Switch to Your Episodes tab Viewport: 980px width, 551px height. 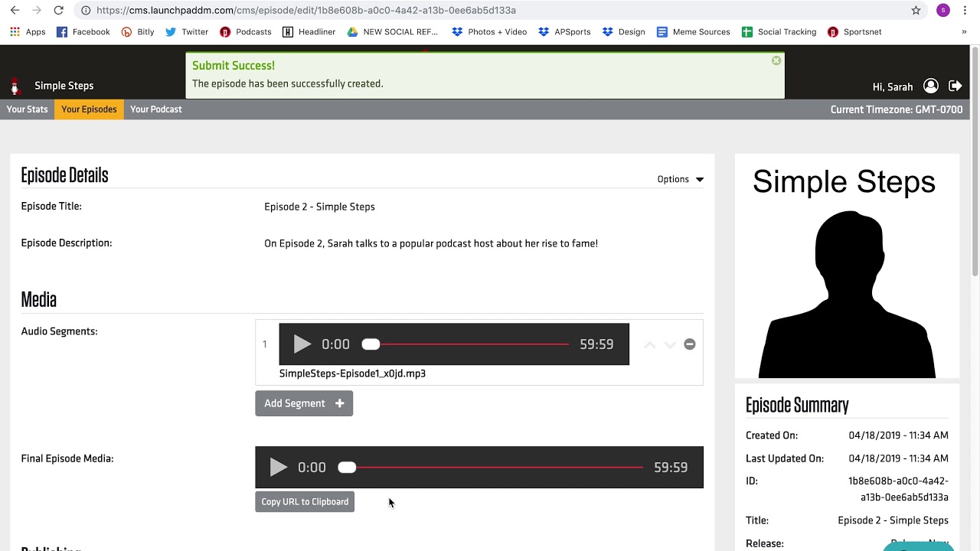point(89,109)
